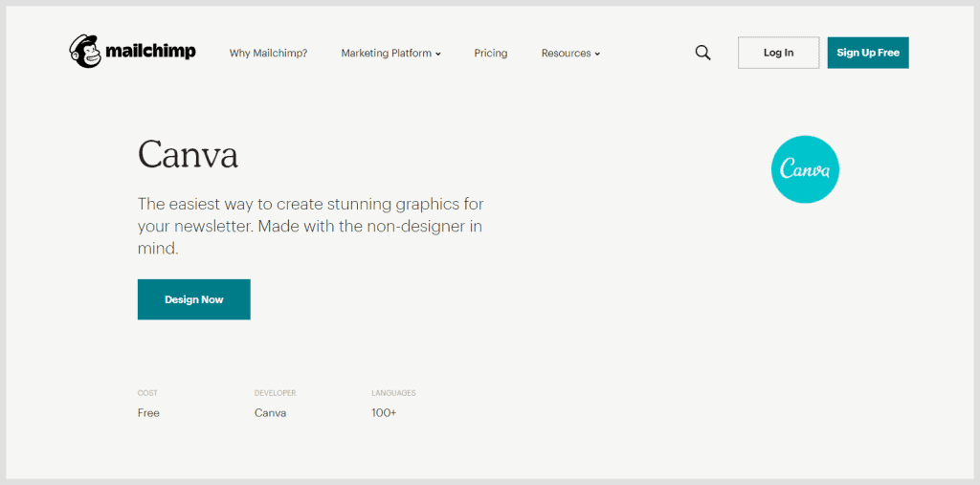This screenshot has height=485, width=980.
Task: Click the Sign Up Free button
Action: 867,53
